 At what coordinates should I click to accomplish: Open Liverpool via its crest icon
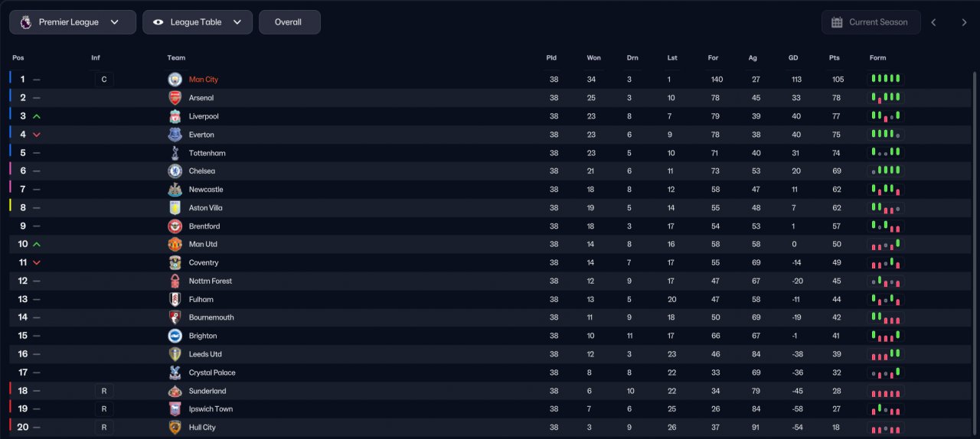click(x=175, y=116)
